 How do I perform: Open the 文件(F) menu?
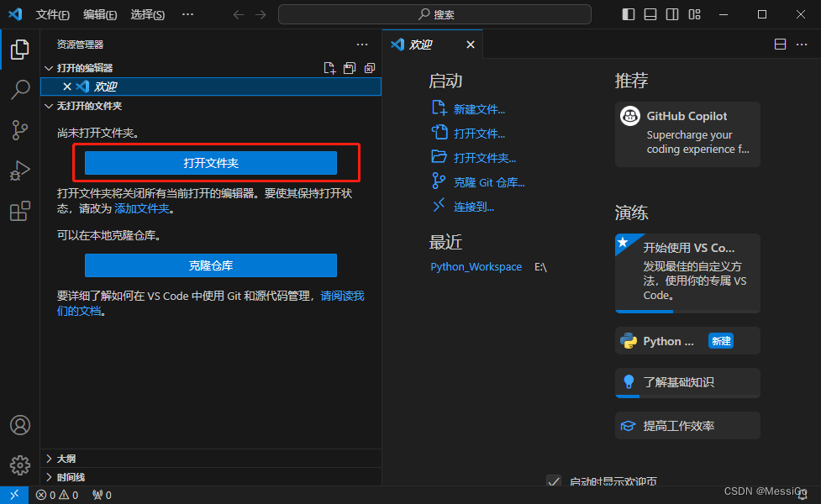click(x=52, y=14)
